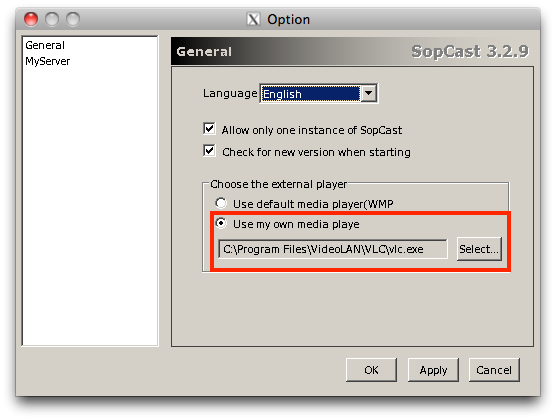Apply the option changes
Screen dimensions: 556x420
433,370
